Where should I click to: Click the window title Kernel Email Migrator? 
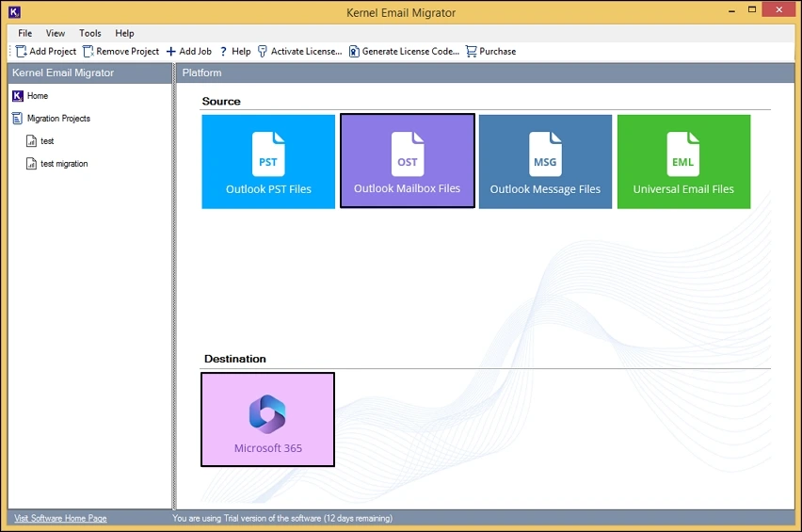(400, 13)
